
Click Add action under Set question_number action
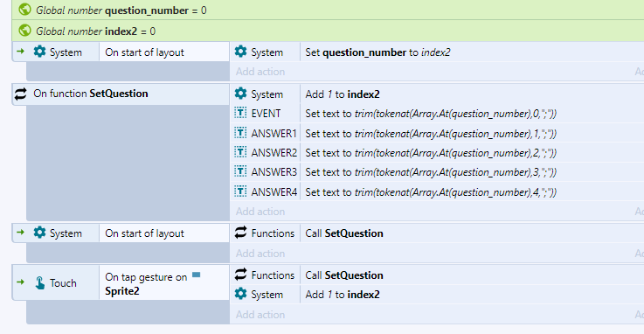tap(260, 72)
